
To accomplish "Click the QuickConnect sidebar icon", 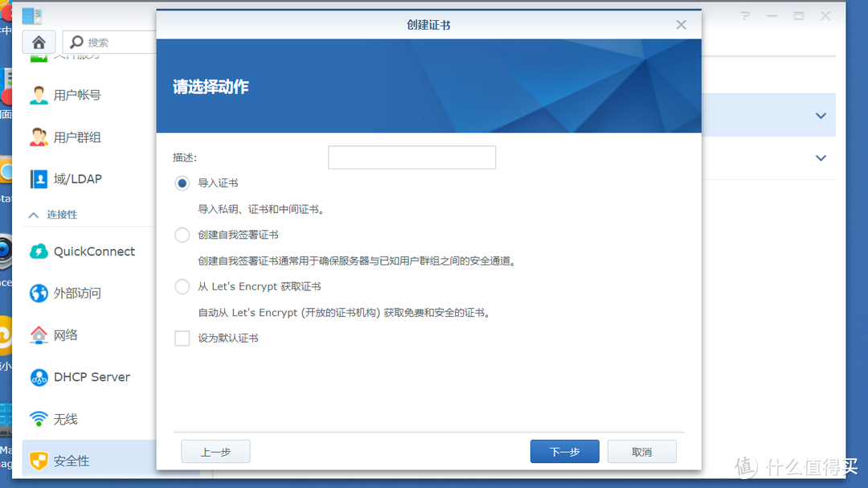I will click(39, 251).
